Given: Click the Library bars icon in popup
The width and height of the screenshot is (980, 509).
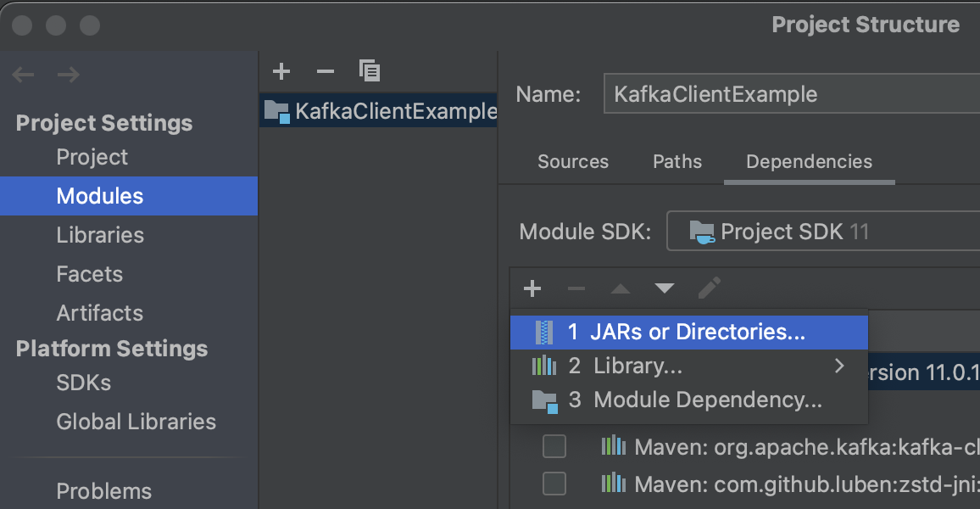Looking at the screenshot, I should tap(543, 365).
